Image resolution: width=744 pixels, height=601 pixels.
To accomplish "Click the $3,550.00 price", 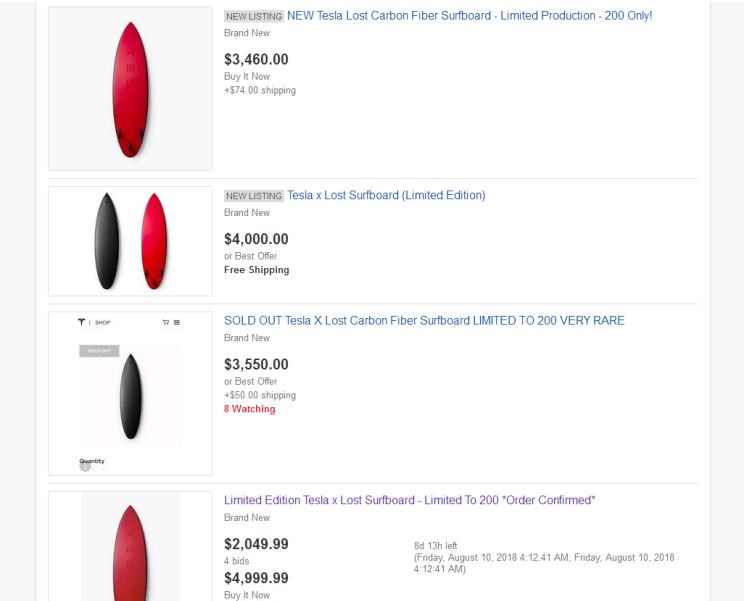I will pyautogui.click(x=256, y=365).
